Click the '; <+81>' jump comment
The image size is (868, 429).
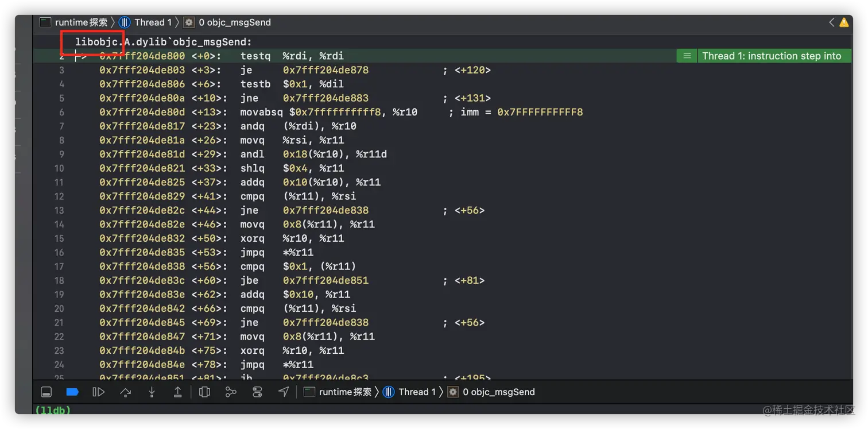[464, 280]
